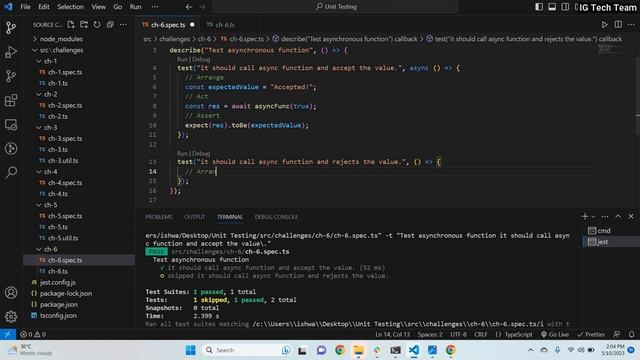Open editor More Actions ellipsis
640x360 pixels.
[x=631, y=24]
